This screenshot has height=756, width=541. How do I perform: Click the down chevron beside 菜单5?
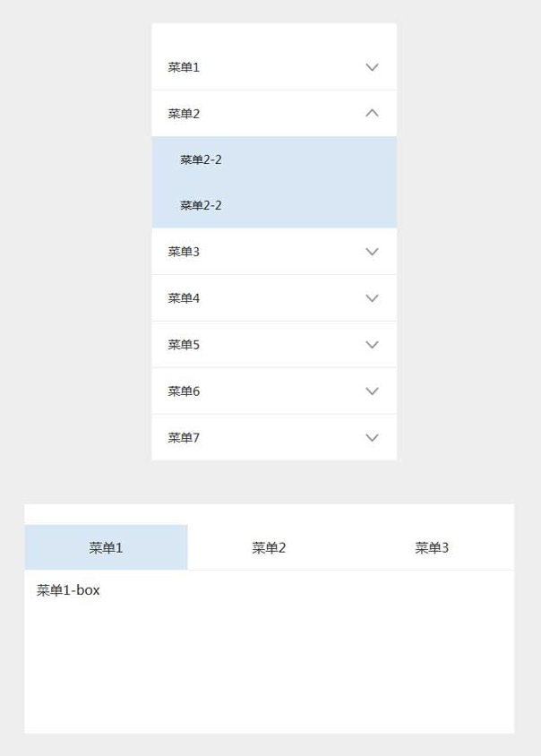pos(373,345)
